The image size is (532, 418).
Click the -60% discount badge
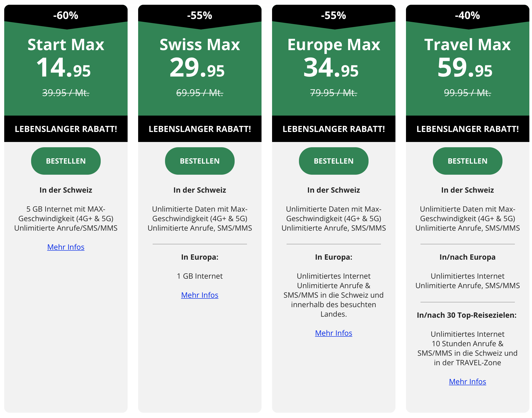pyautogui.click(x=66, y=15)
